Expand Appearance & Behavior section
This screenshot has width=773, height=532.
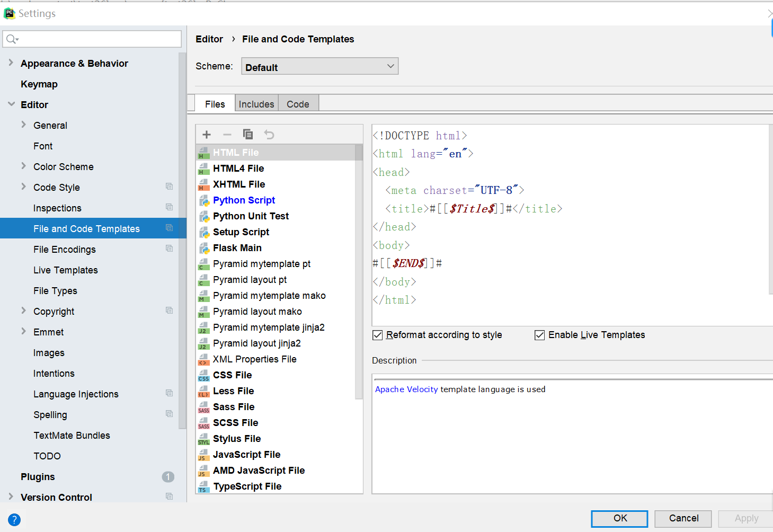pos(11,63)
